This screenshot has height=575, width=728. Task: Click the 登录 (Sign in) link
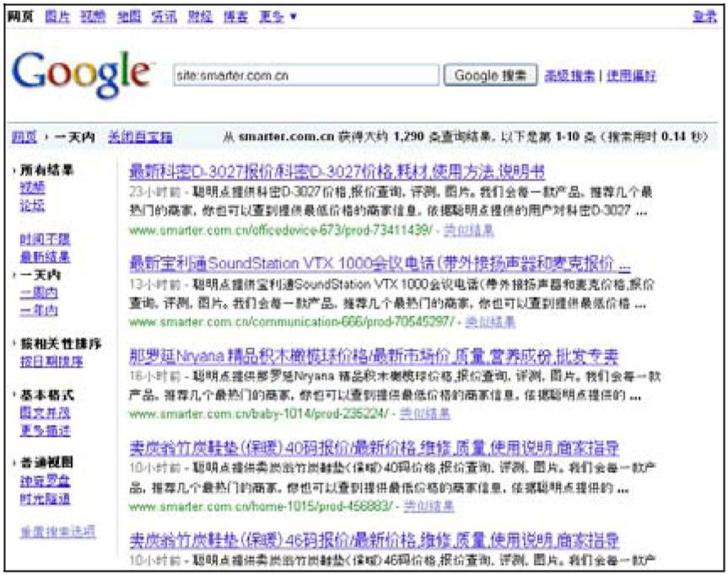pos(704,17)
